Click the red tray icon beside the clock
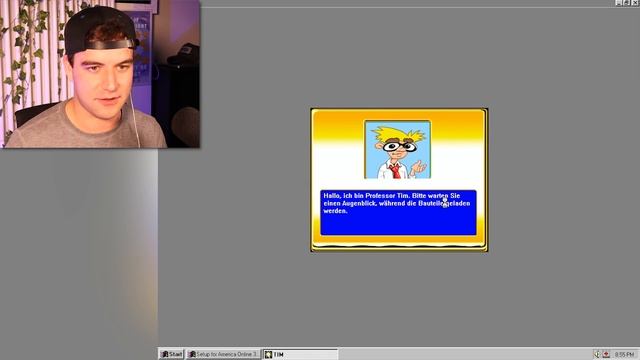Viewport: 640px width, 360px height. 606,354
